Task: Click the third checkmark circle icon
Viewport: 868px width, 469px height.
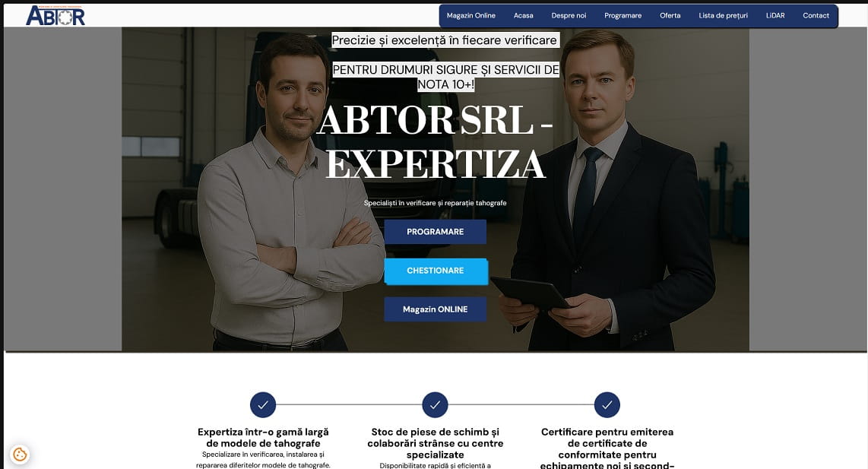Action: coord(607,404)
